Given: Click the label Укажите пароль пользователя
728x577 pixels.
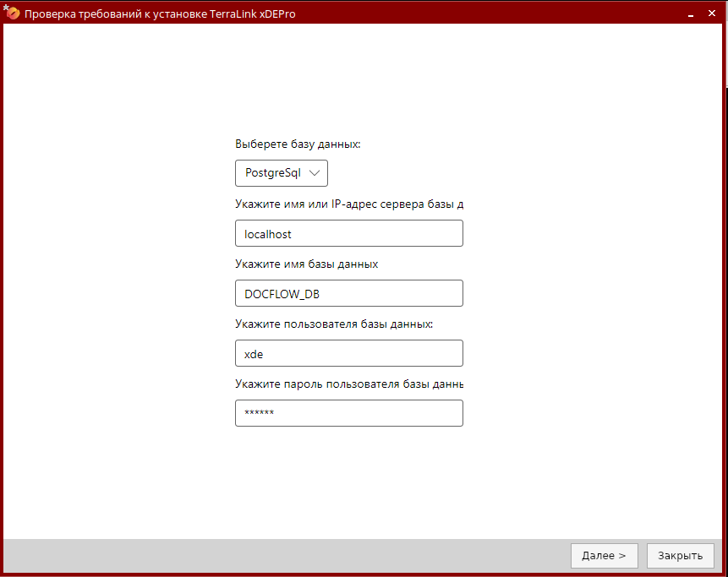Looking at the screenshot, I should click(349, 384).
